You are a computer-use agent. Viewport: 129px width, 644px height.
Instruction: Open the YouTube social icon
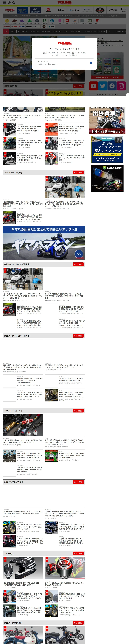click(x=94, y=86)
